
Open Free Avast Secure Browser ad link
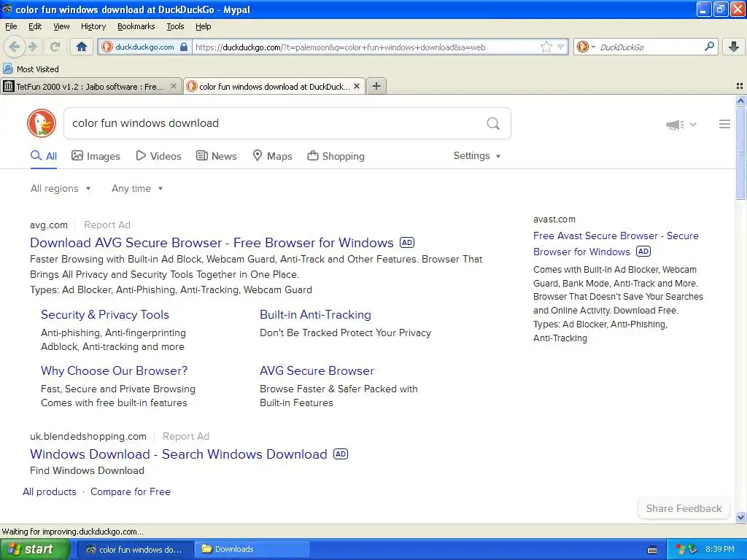616,244
